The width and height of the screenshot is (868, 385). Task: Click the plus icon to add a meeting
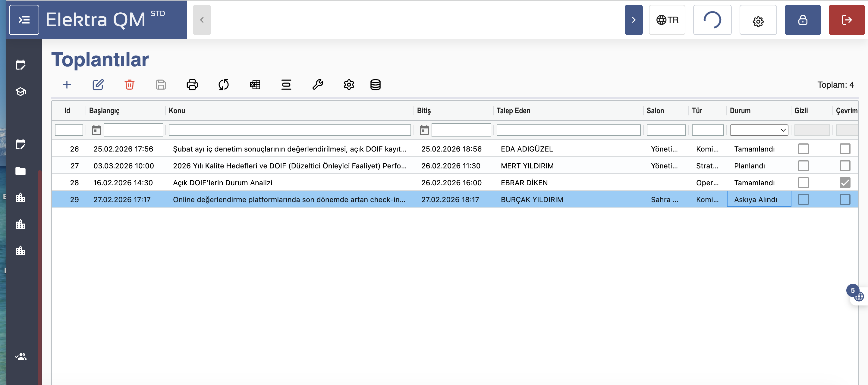[67, 85]
